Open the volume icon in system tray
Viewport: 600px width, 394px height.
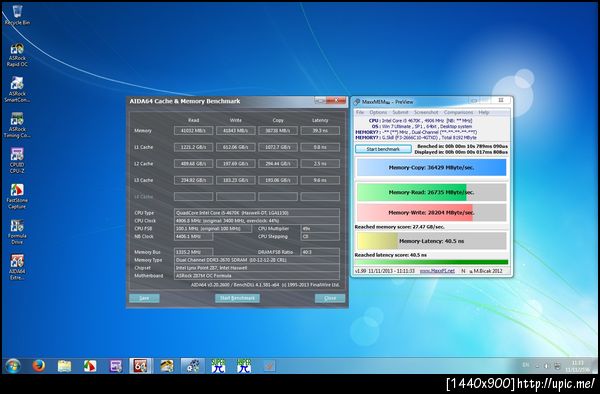click(x=546, y=366)
